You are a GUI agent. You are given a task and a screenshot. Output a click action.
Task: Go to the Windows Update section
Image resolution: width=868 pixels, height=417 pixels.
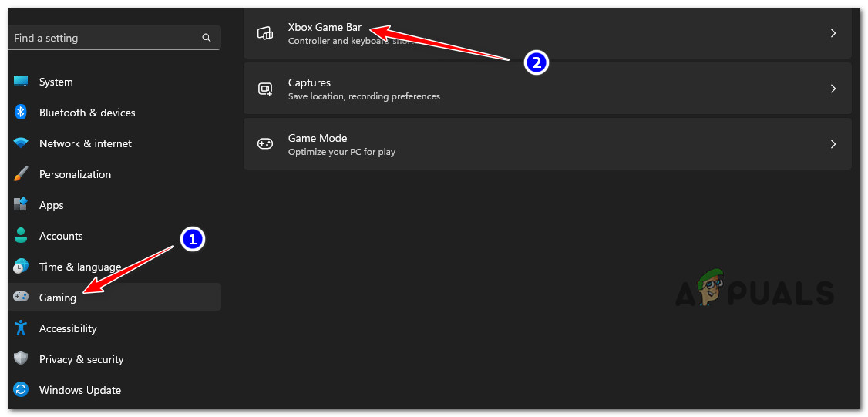[80, 390]
